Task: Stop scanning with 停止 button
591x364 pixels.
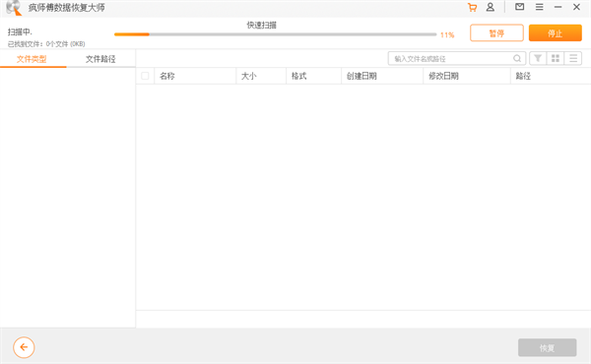Action: [556, 33]
